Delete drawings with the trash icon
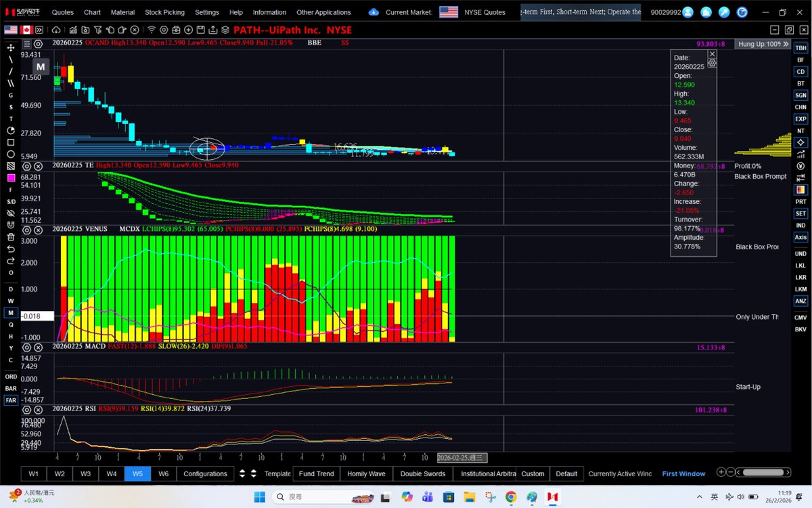This screenshot has width=812, height=508. [11, 237]
